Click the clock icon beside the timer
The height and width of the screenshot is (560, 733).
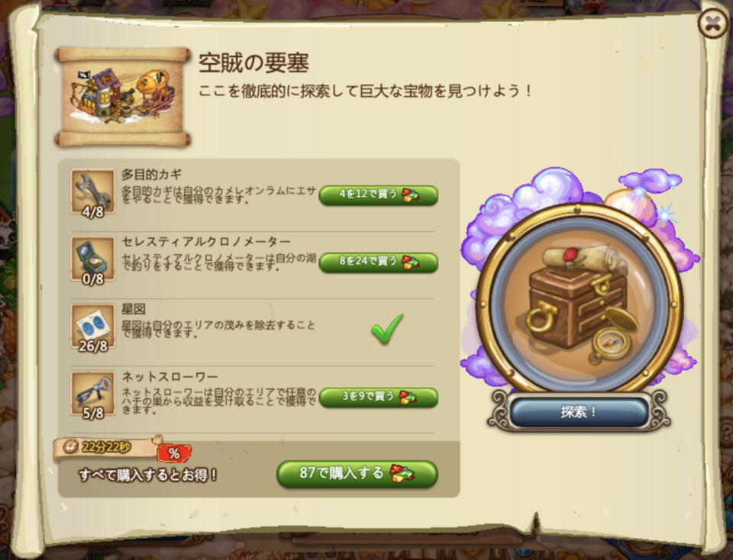pyautogui.click(x=70, y=446)
